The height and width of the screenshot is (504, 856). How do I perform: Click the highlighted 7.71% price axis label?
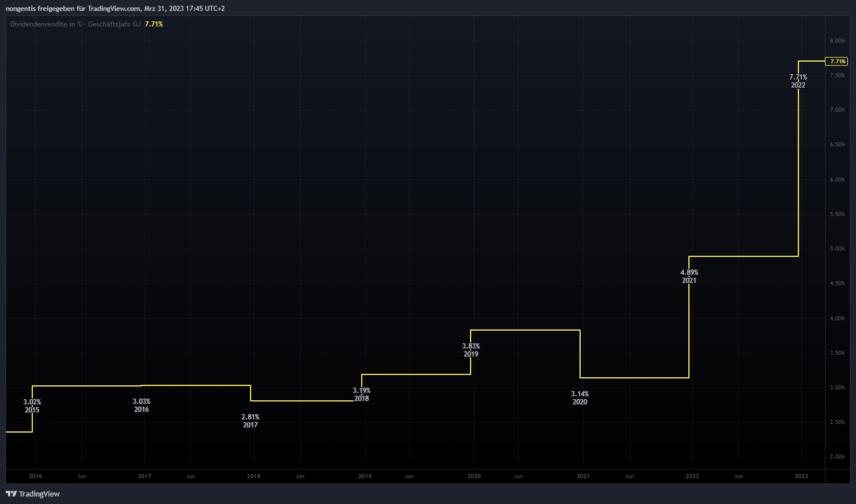pos(837,61)
